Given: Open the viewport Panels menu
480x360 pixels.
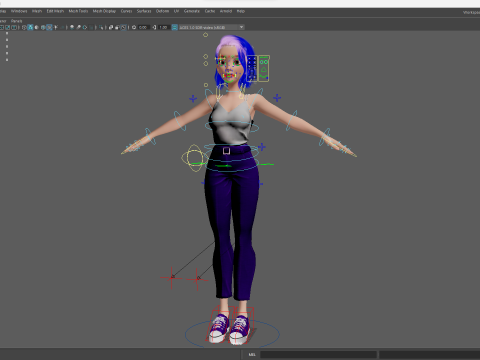Looking at the screenshot, I should coord(16,21).
